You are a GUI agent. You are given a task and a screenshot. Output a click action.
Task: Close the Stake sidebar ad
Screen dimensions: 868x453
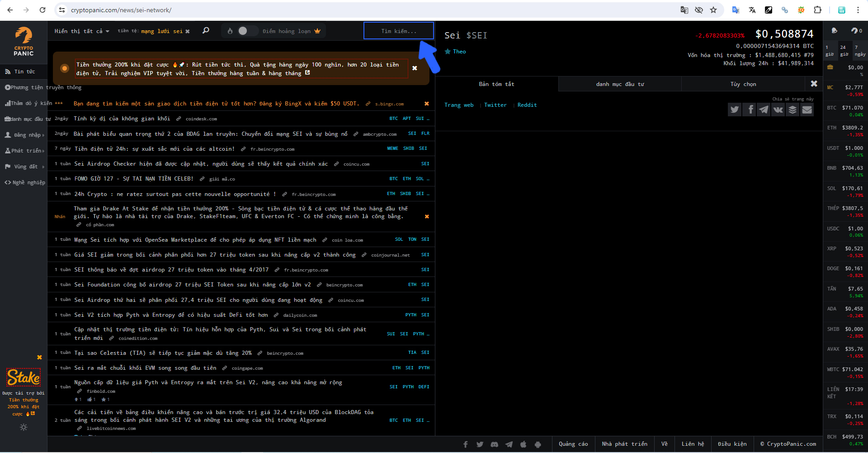[39, 358]
